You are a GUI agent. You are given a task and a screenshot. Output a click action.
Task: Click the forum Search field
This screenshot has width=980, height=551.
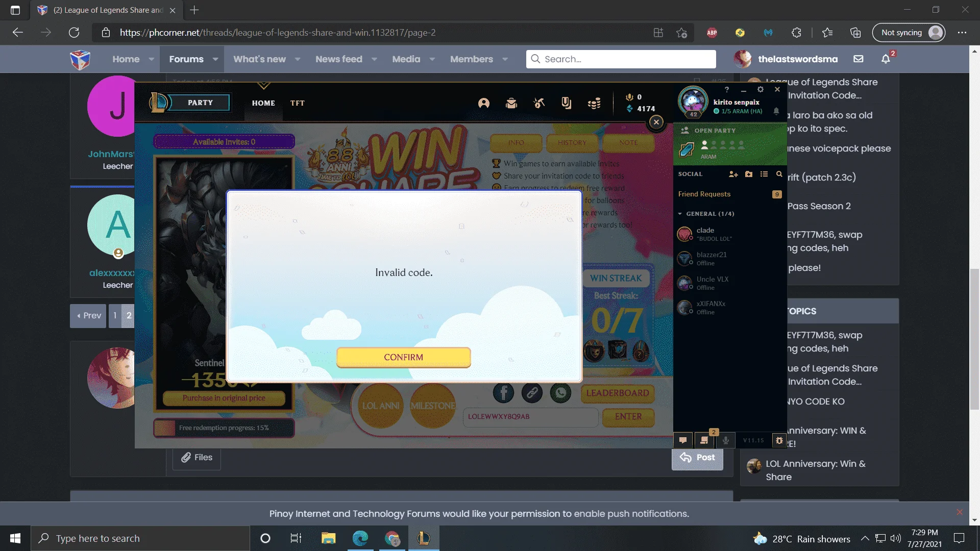621,59
